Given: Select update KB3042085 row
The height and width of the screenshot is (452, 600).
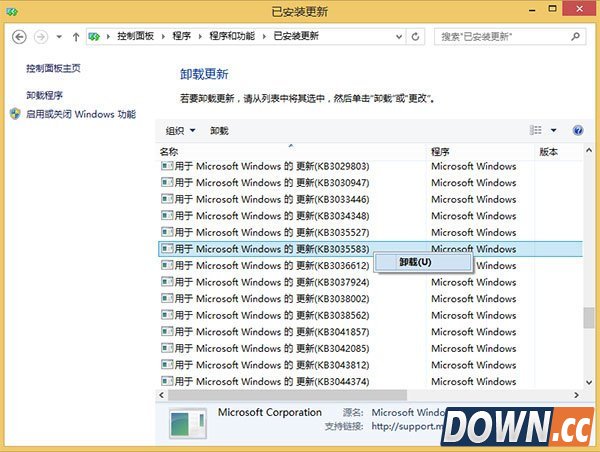Looking at the screenshot, I should pos(370,348).
